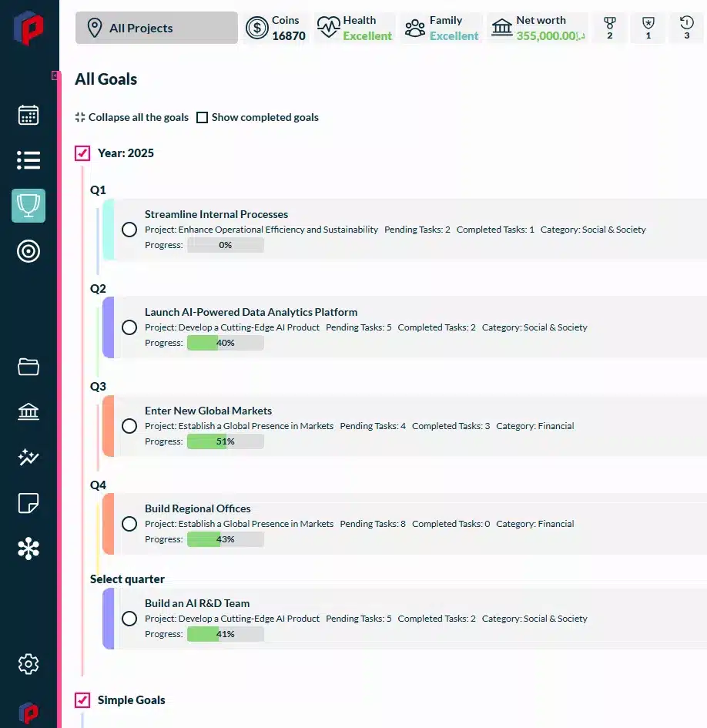Mark Enter New Global Markets goal complete

pos(129,426)
